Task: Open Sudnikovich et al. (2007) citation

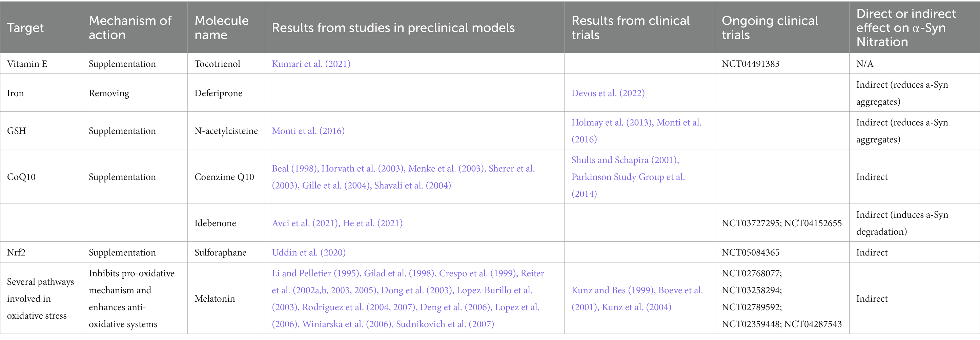Action: click(445, 324)
